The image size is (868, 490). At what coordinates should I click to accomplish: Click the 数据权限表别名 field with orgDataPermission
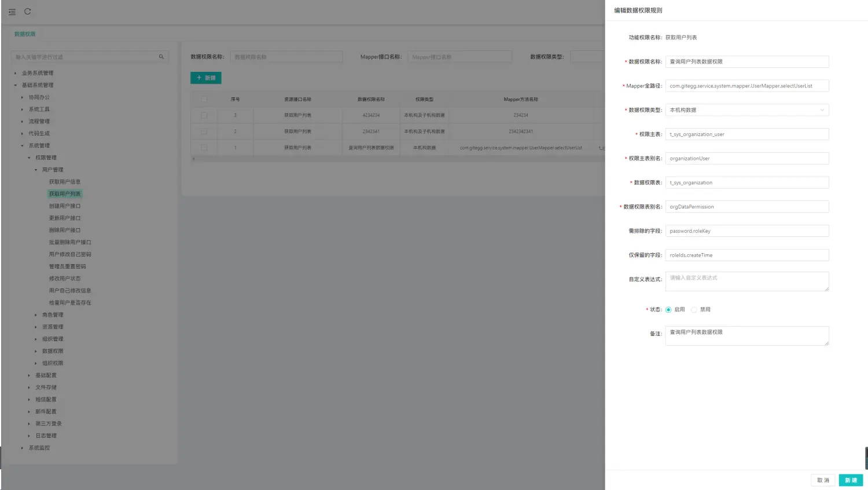(x=747, y=207)
